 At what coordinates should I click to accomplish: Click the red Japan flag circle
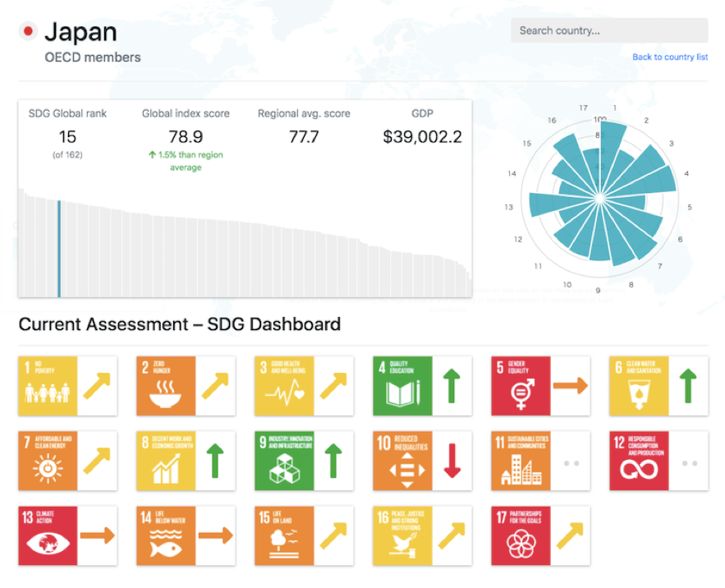(29, 32)
